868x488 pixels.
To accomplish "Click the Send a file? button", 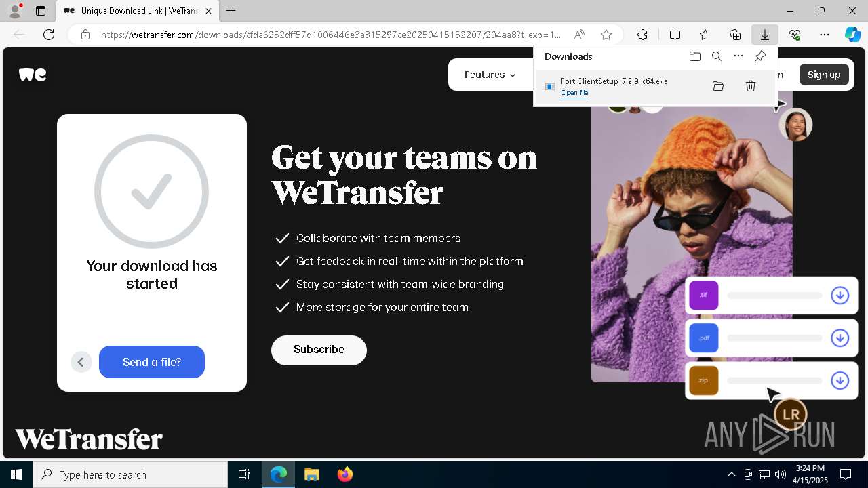I will [152, 362].
